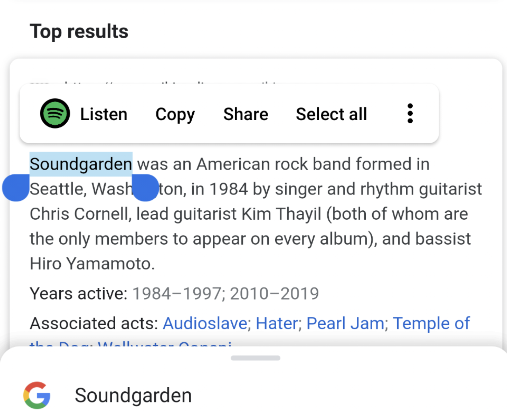Select Copy from the selection toolbar
Image resolution: width=507 pixels, height=420 pixels.
pyautogui.click(x=175, y=114)
